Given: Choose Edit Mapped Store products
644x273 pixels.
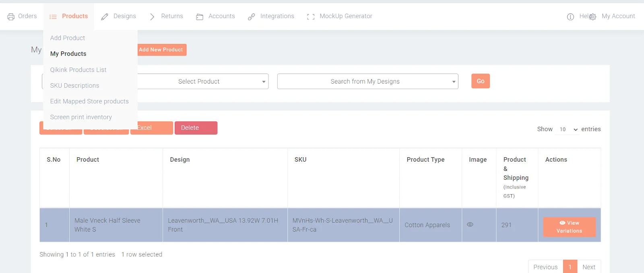Looking at the screenshot, I should click(x=89, y=101).
